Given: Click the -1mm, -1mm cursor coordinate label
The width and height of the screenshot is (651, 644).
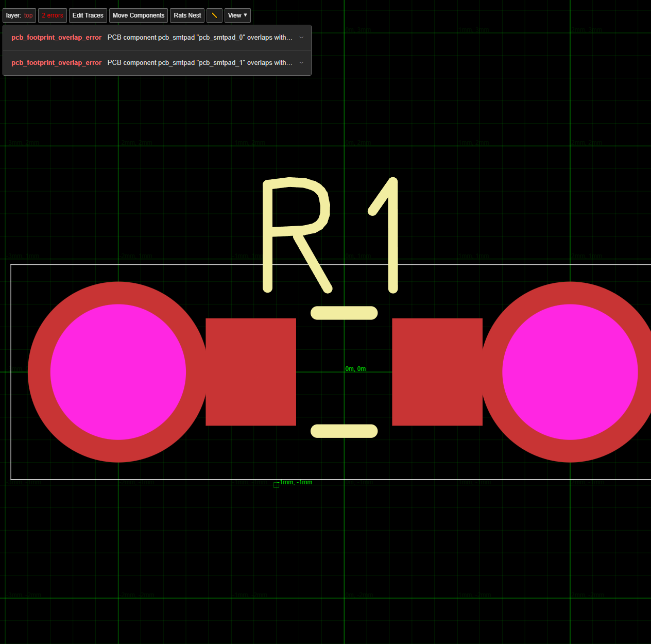Looking at the screenshot, I should tap(295, 482).
